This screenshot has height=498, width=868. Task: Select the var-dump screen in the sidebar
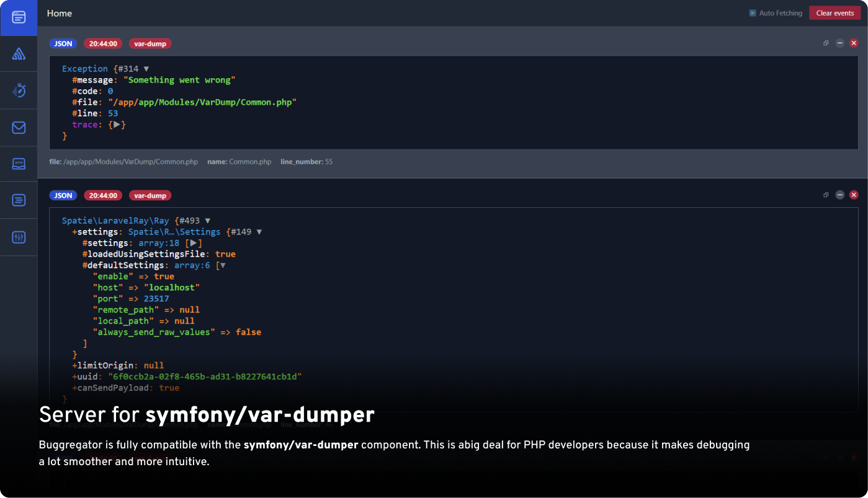tap(18, 18)
